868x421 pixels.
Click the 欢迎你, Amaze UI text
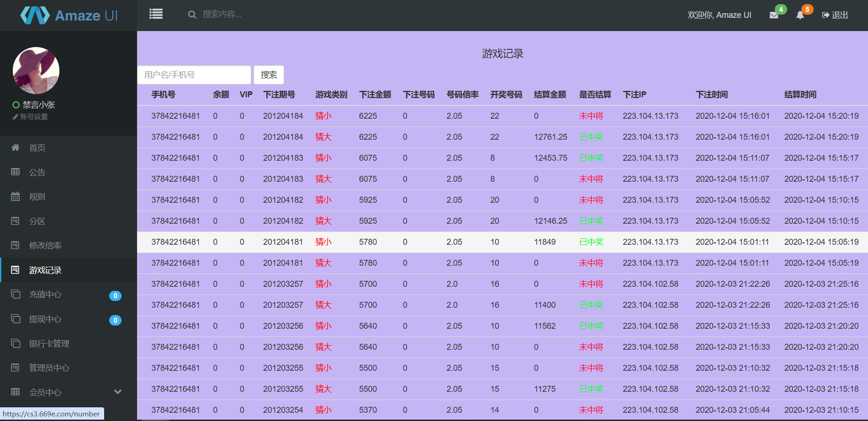coord(720,15)
